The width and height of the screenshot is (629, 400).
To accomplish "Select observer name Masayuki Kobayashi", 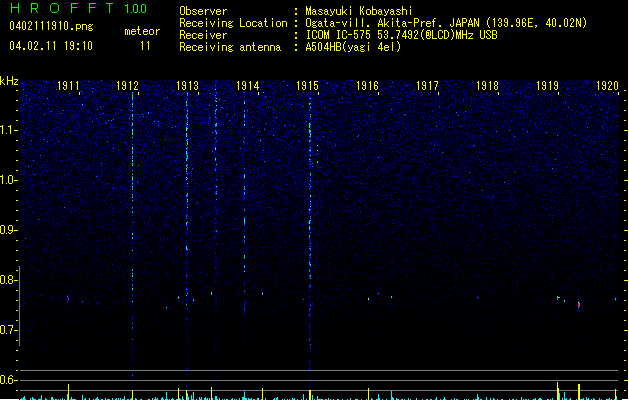I will 359,11.
